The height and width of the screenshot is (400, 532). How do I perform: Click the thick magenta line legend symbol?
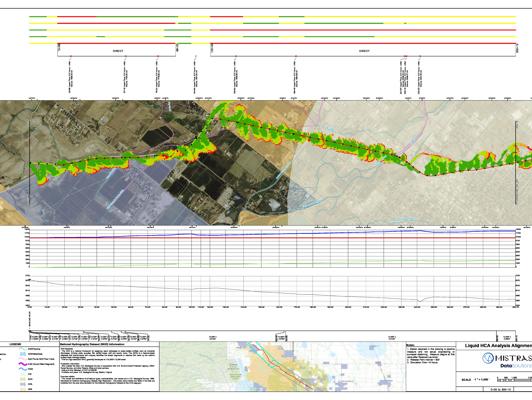[x=22, y=364]
